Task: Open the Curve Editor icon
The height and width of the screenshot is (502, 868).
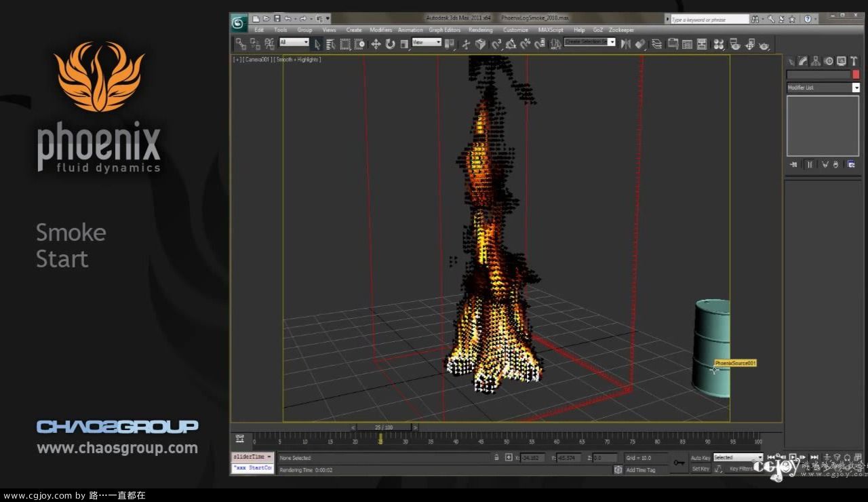Action: [x=687, y=44]
